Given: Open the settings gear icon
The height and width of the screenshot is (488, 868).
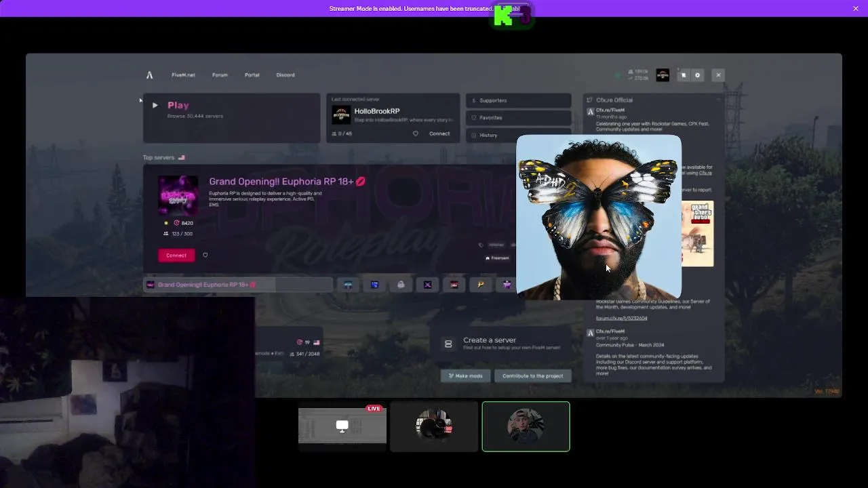Looking at the screenshot, I should pyautogui.click(x=697, y=75).
